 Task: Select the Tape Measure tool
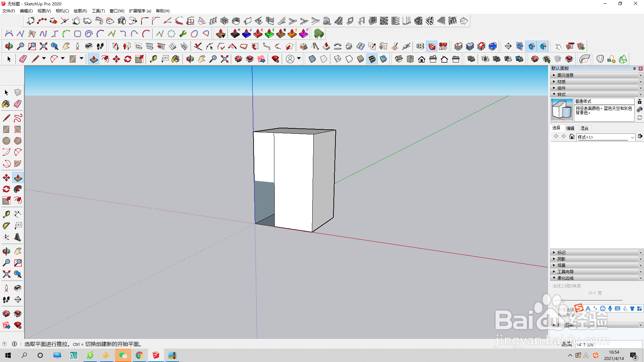click(x=6, y=214)
